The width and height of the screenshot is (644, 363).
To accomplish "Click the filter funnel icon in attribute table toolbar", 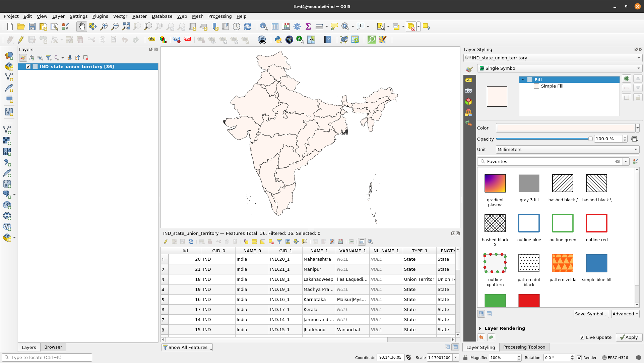I will (279, 242).
